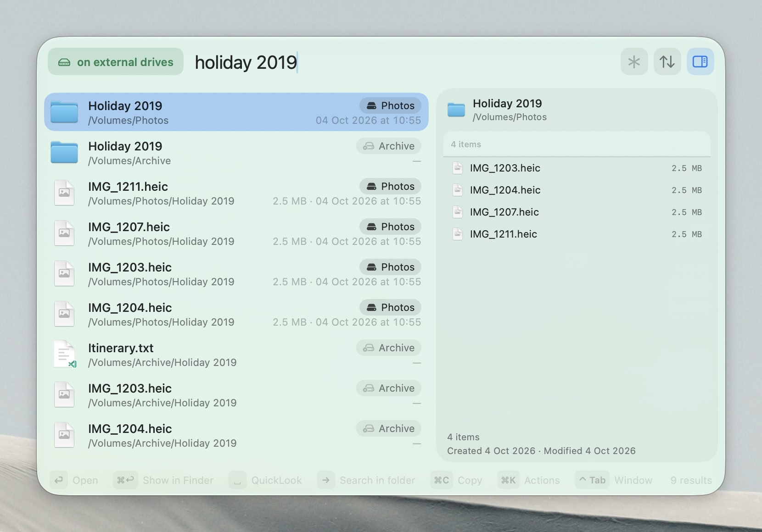This screenshot has width=762, height=532.
Task: Click IMG_1204.heic in Photos/Holiday 2019
Action: (236, 314)
